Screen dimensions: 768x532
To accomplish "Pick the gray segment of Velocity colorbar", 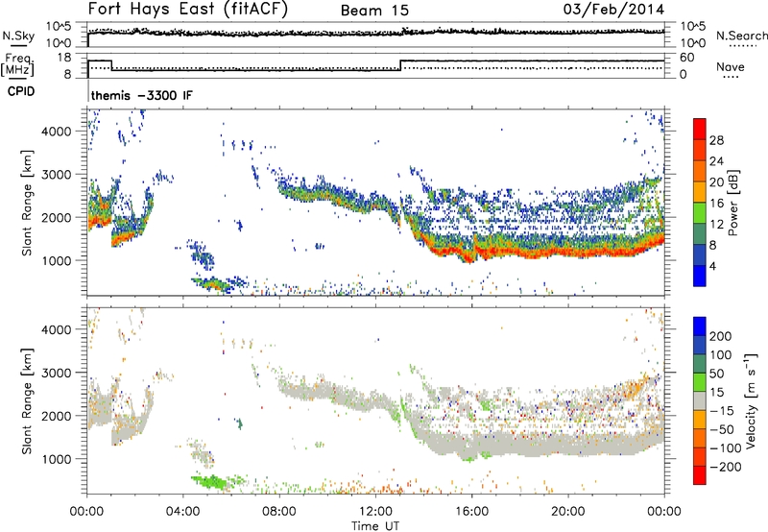I will pos(700,400).
